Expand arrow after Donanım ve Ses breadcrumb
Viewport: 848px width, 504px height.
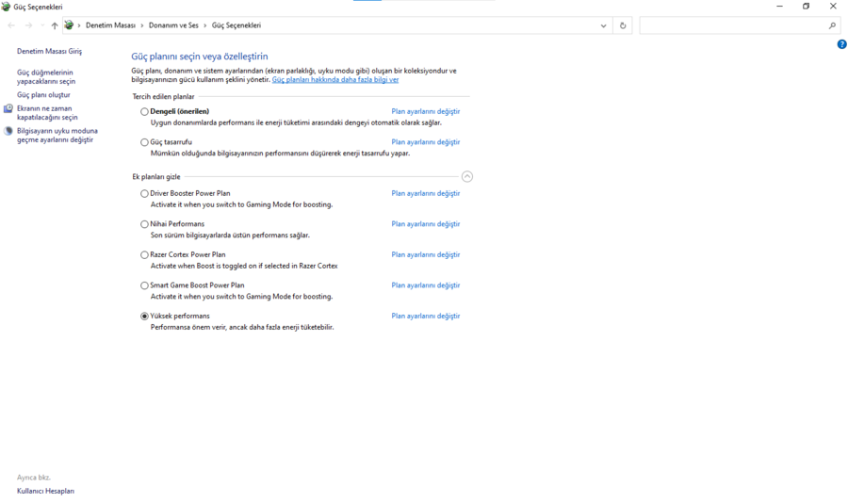(x=205, y=25)
